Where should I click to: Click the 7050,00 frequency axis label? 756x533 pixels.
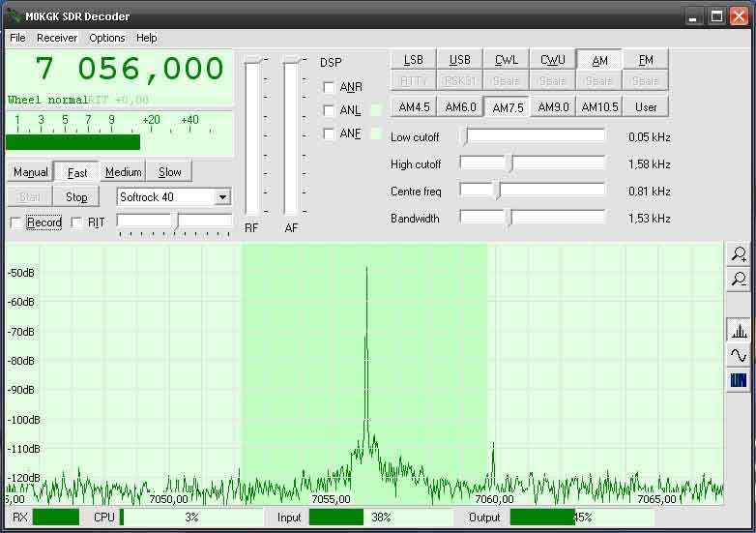pos(169,499)
